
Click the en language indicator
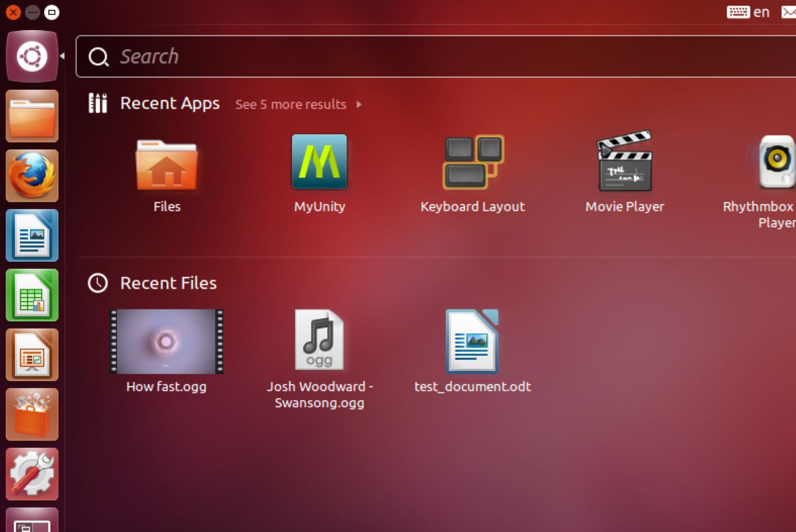pos(761,11)
